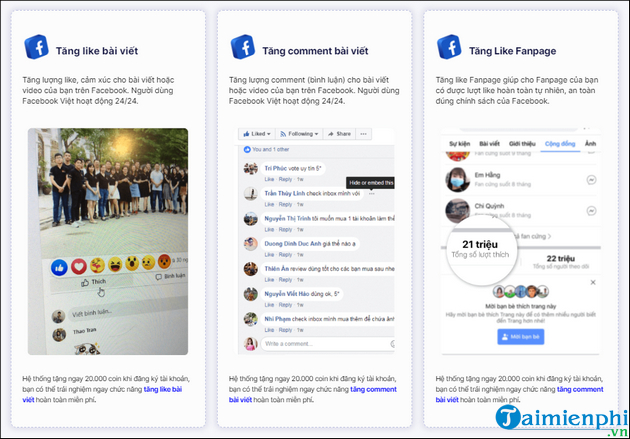Switch to the Sự kiện tab

point(460,144)
